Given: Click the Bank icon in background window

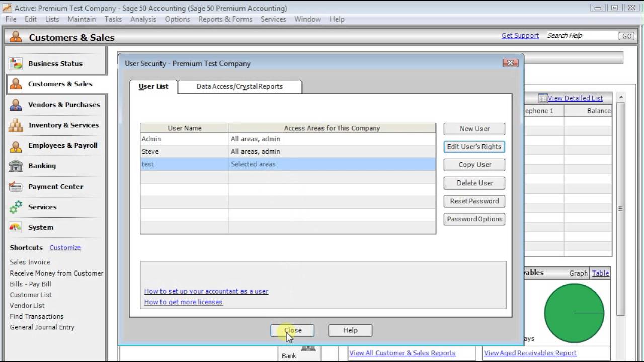Looking at the screenshot, I should 308,348.
